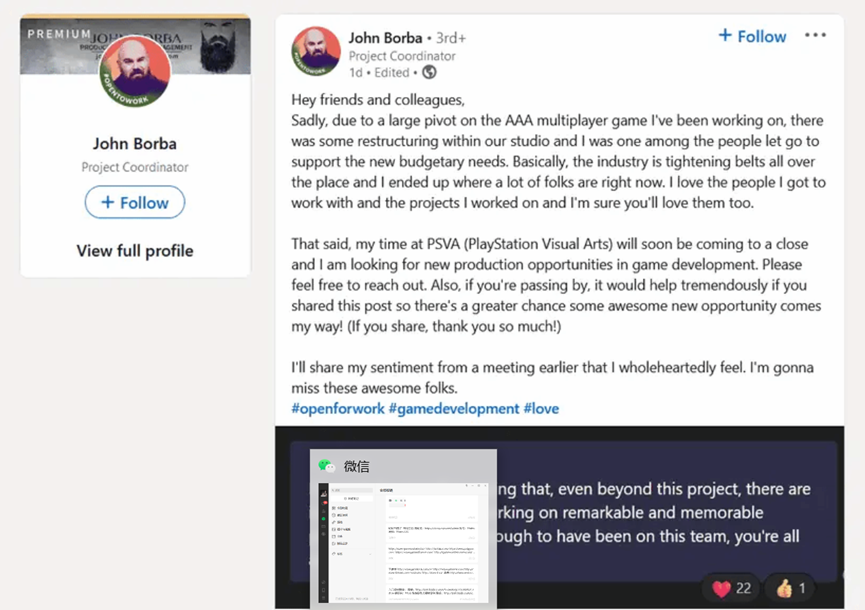
Task: Open the large avatar in the profile card
Action: point(135,71)
